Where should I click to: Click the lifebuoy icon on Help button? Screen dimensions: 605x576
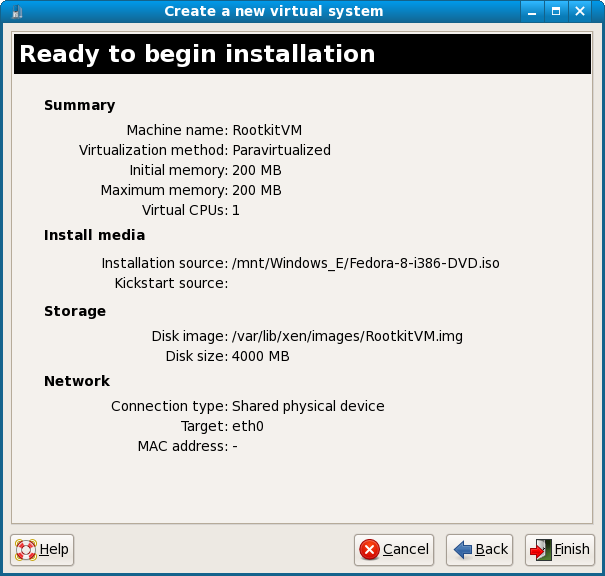point(26,549)
